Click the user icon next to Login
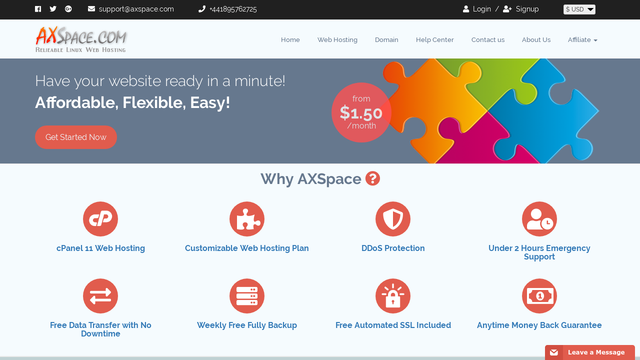The width and height of the screenshot is (640, 360). click(x=466, y=9)
